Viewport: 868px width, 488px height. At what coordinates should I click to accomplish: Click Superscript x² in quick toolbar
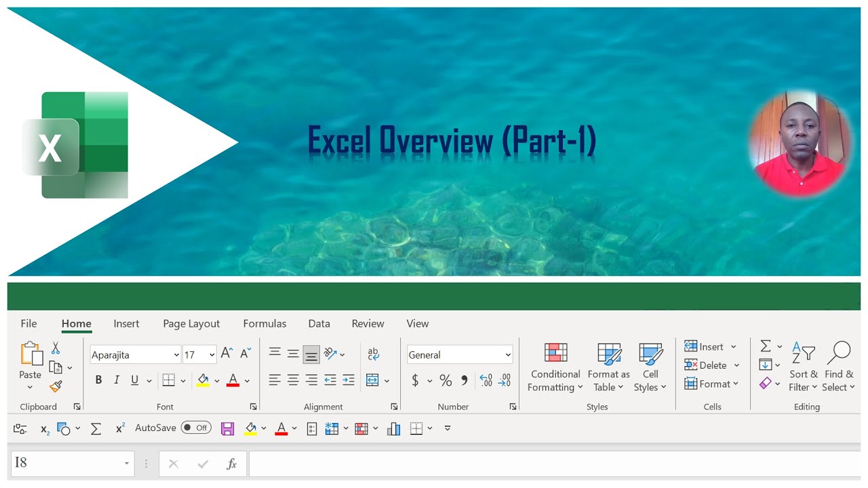(120, 428)
